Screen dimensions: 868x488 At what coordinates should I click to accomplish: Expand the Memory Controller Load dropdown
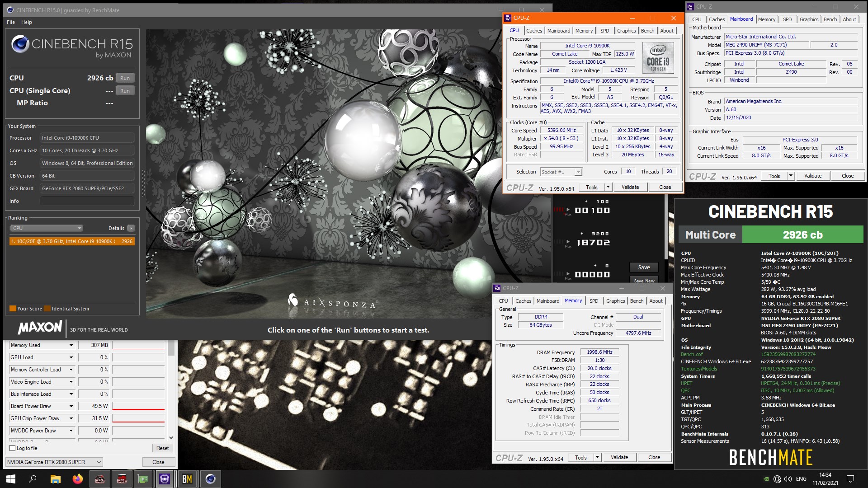71,370
